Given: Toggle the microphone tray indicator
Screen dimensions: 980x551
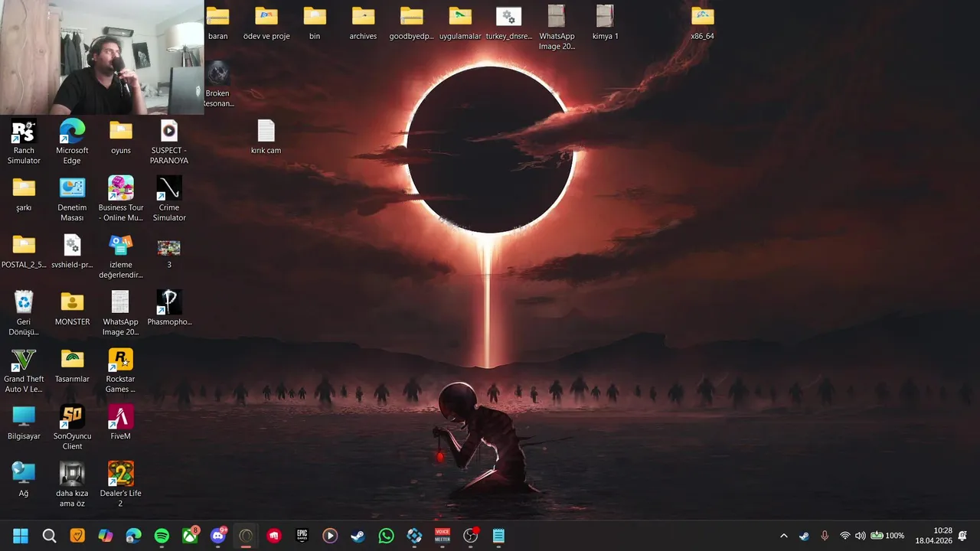Looking at the screenshot, I should pyautogui.click(x=825, y=536).
